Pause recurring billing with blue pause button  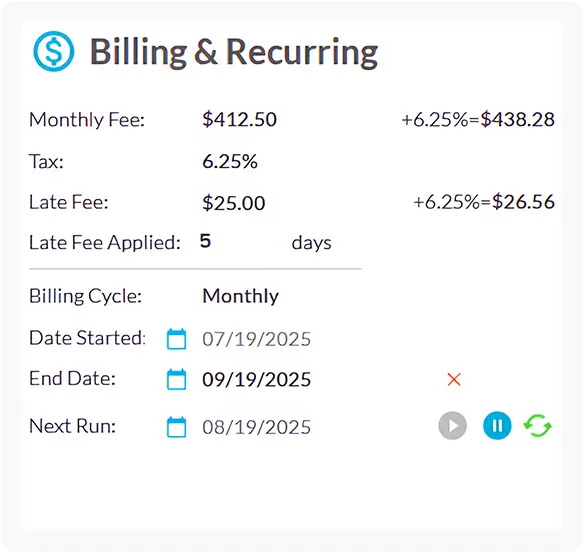coord(497,425)
